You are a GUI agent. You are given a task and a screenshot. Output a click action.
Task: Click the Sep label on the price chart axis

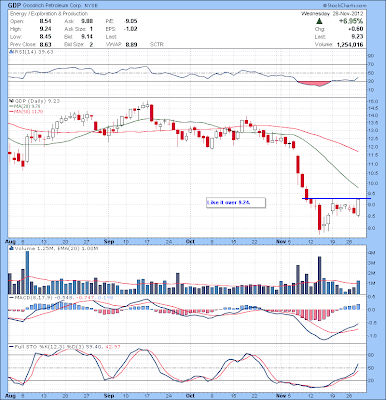click(109, 241)
